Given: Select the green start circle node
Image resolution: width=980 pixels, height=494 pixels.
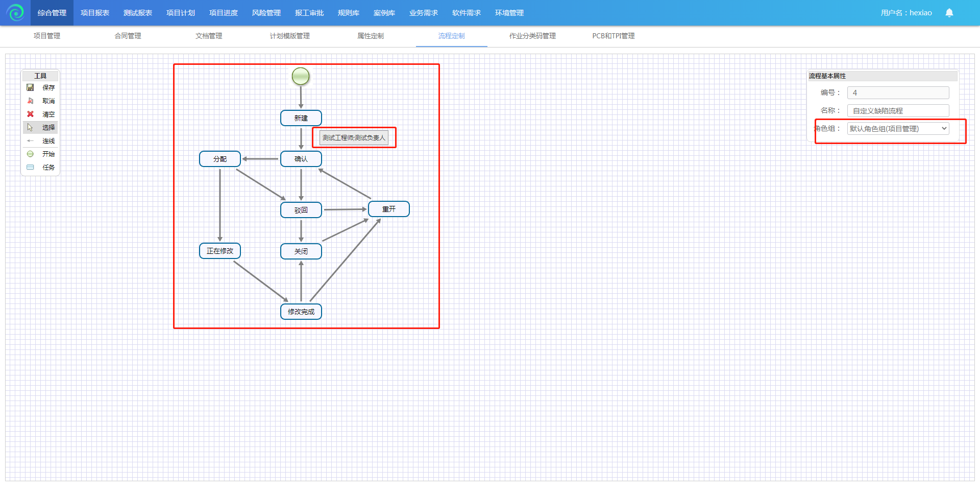Looking at the screenshot, I should coord(301,77).
